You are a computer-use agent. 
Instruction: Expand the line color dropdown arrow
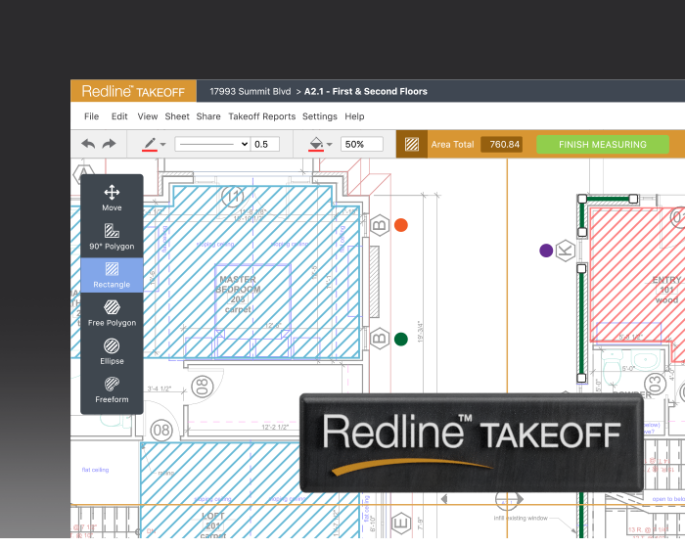coord(163,145)
